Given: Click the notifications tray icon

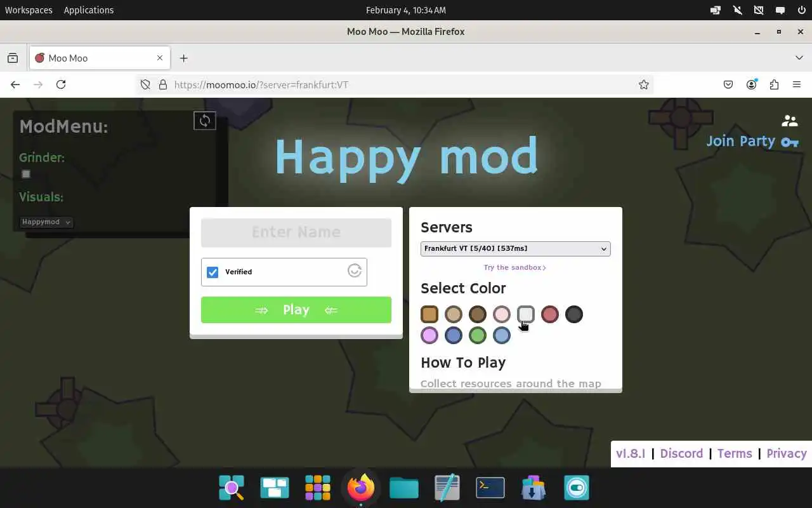Looking at the screenshot, I should 780,10.
